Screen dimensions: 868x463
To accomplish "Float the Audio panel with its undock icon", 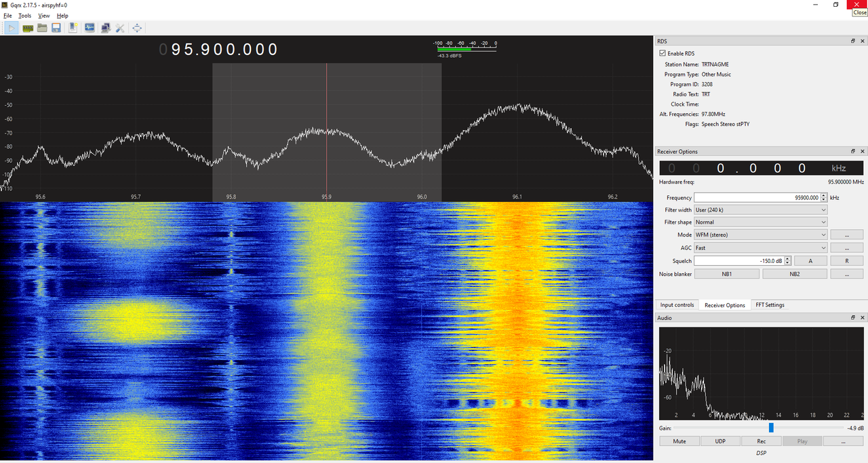I will click(x=853, y=317).
